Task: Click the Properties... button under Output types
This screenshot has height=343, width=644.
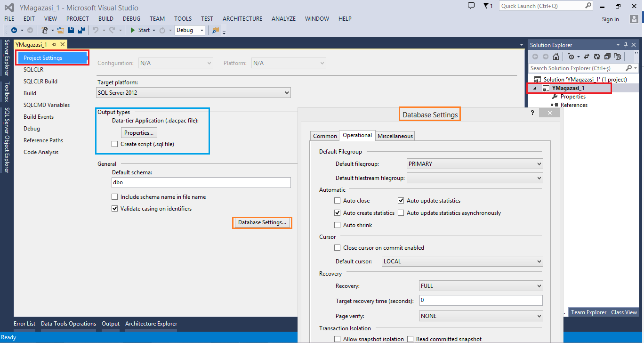Action: pos(139,133)
